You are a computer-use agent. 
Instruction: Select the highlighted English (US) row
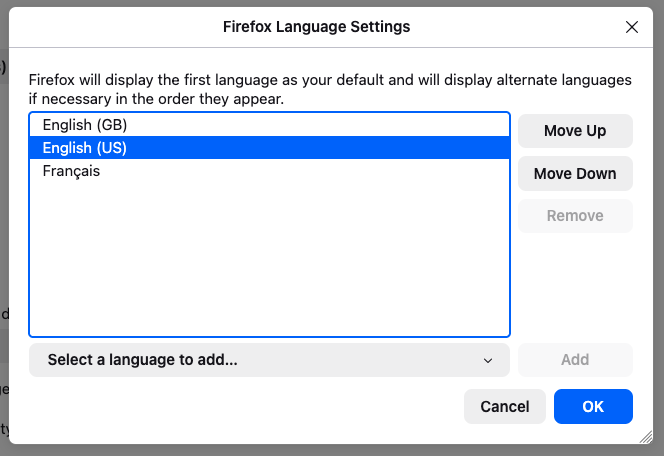click(x=269, y=148)
